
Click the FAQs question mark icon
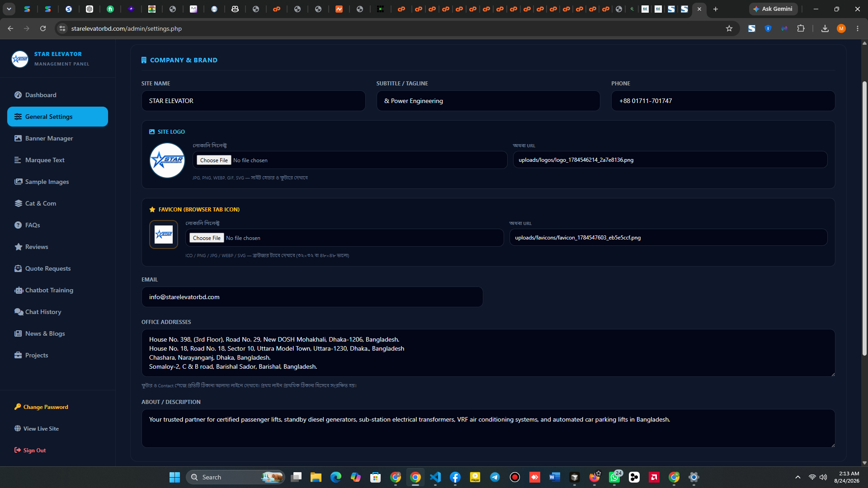18,225
